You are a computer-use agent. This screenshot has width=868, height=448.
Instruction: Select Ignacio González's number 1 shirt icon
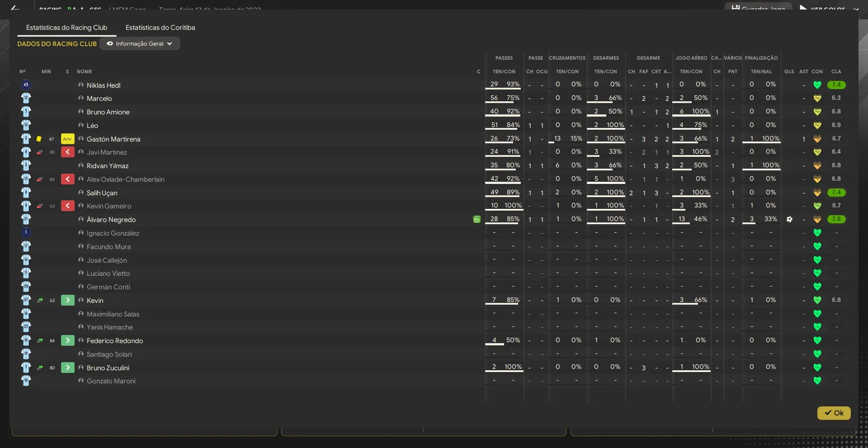tap(26, 233)
